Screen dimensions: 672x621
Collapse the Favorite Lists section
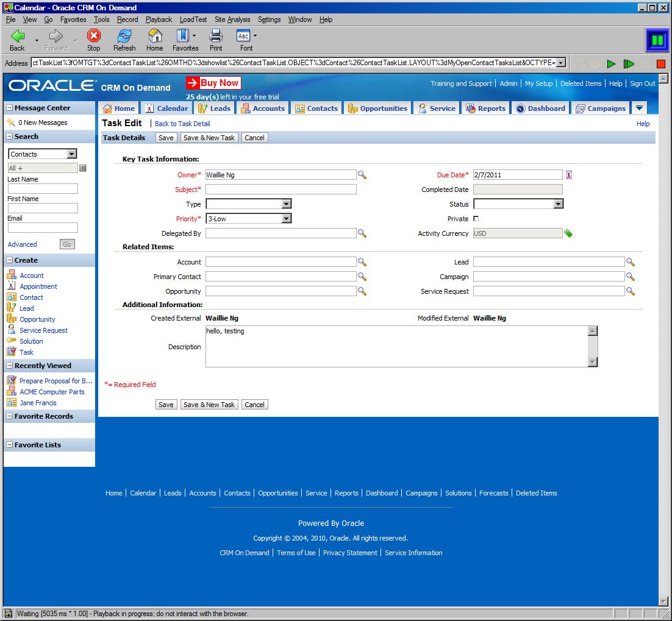[9, 445]
